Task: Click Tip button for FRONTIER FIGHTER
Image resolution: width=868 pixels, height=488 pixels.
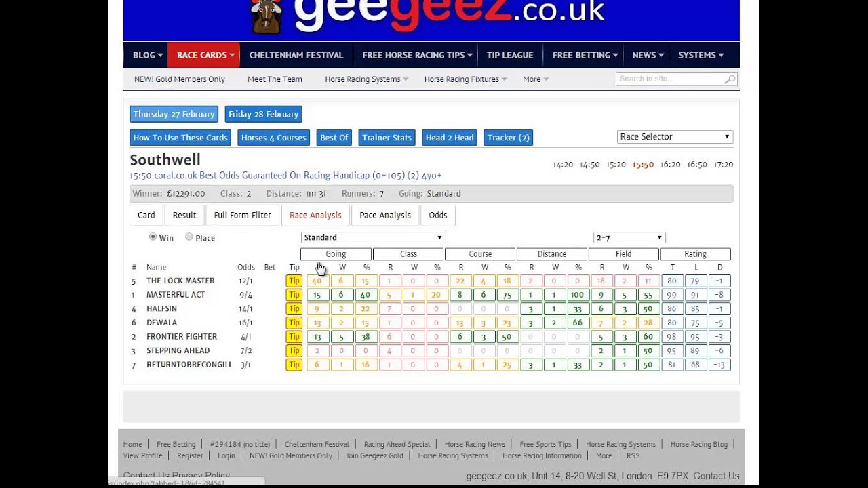Action: click(294, 337)
